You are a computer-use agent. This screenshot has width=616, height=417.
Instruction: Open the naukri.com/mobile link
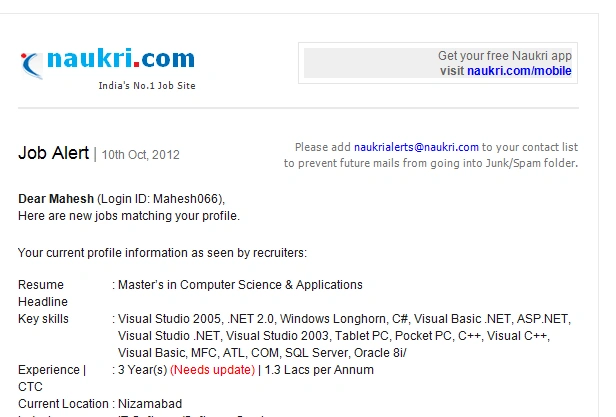point(519,71)
